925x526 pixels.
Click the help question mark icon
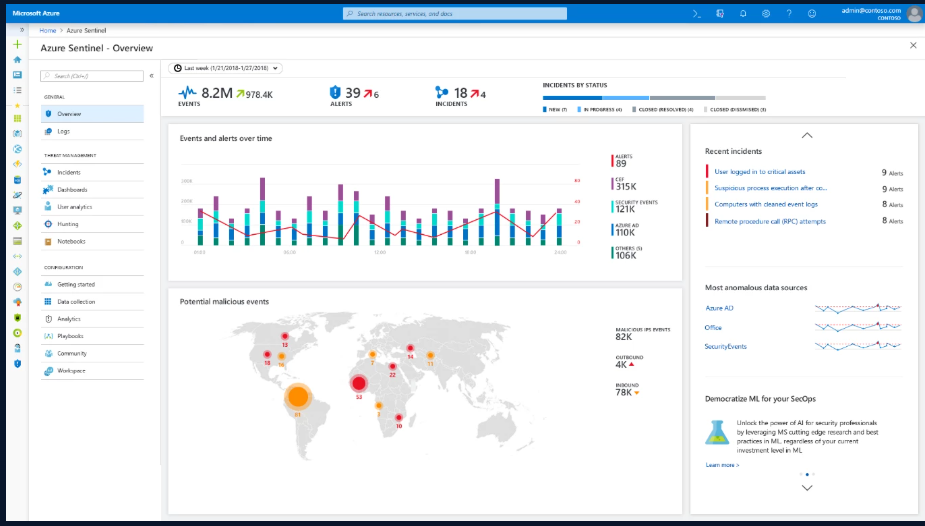pos(789,13)
